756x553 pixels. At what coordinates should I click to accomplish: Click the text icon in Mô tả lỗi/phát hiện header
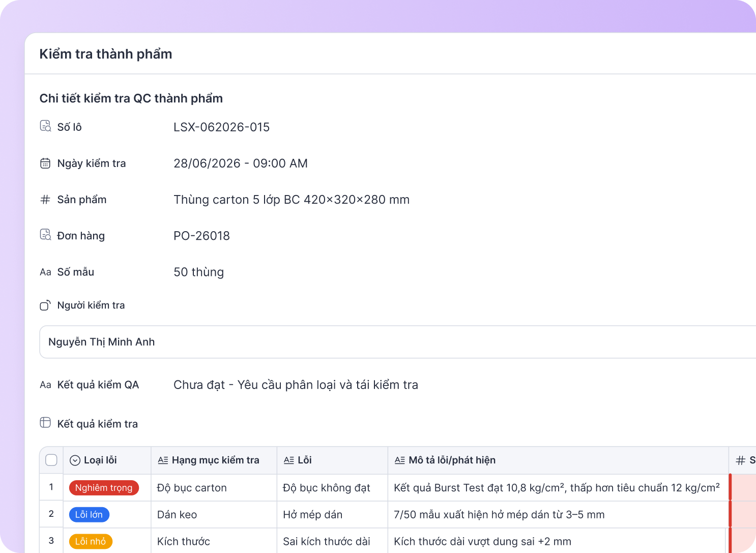tap(400, 460)
